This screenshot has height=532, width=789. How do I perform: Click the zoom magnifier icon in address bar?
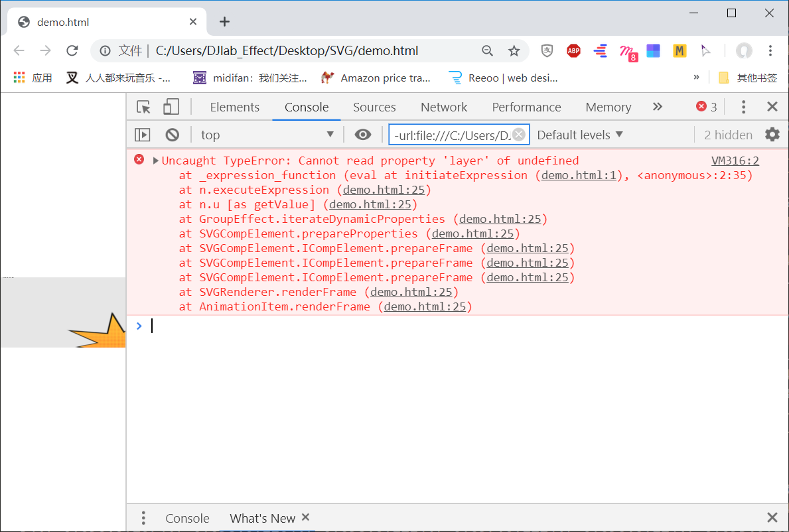coord(487,51)
